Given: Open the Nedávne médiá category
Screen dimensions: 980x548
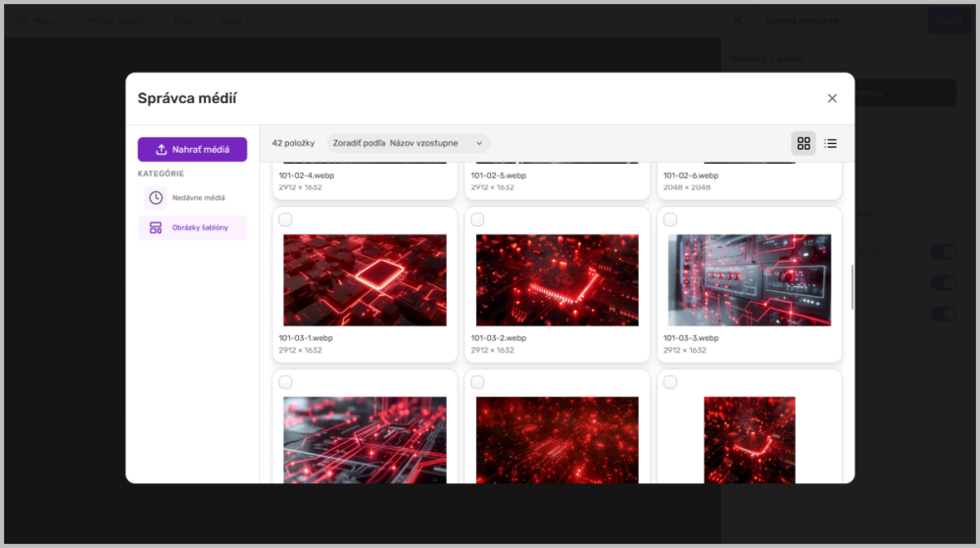Looking at the screenshot, I should 192,197.
